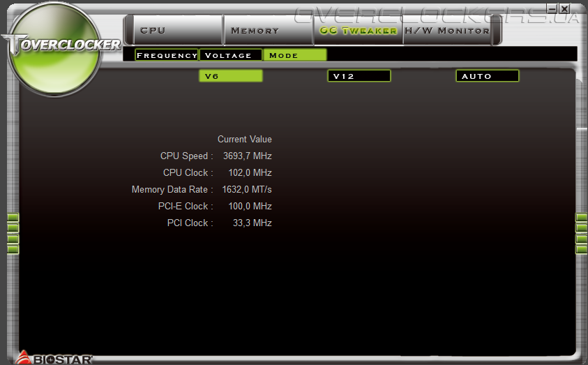Open the Voltage sub-tab

click(x=231, y=55)
